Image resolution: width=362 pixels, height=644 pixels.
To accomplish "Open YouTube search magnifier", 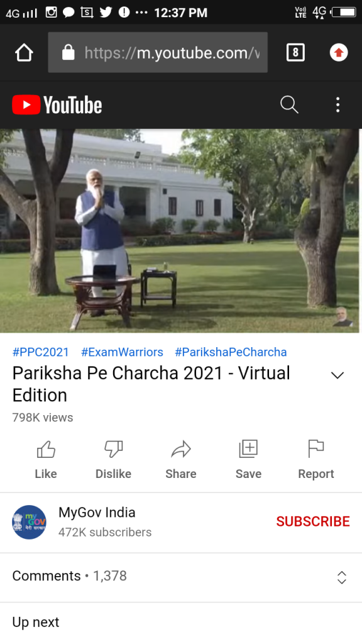I will (x=289, y=105).
